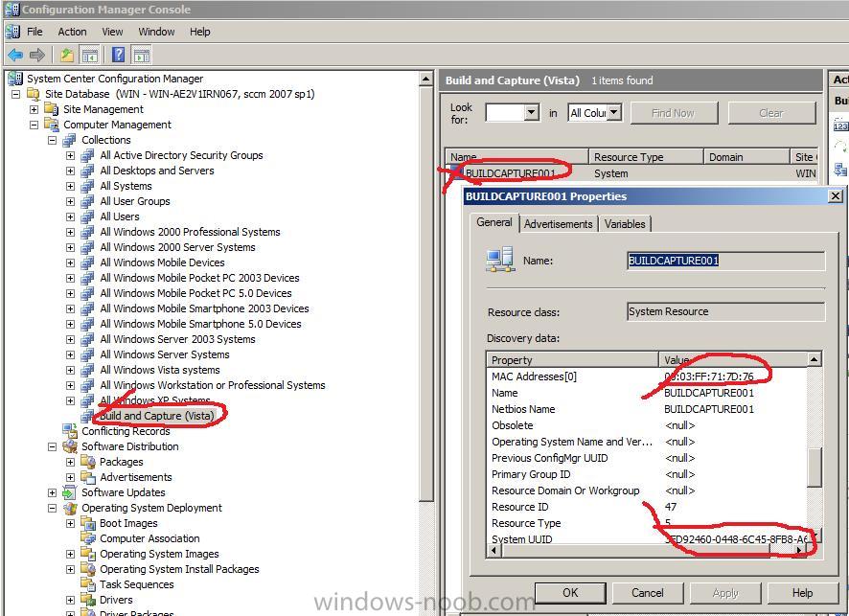The image size is (849, 616).
Task: Click the Computer Management node icon
Action: click(52, 125)
